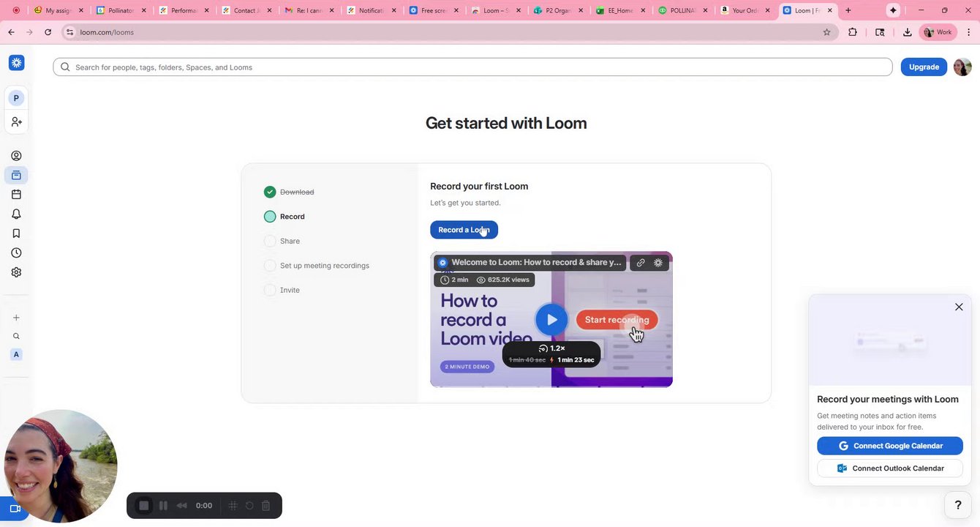
Task: Open the invite people icon
Action: click(16, 122)
